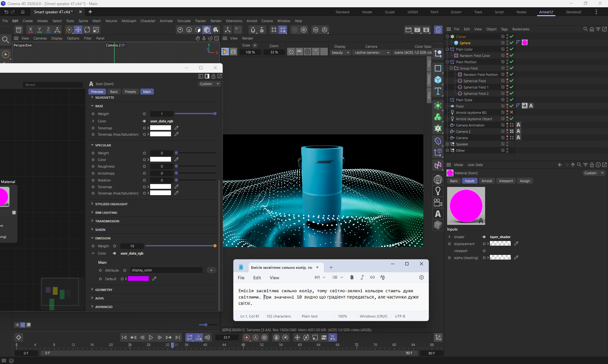Start the Arnold IPR render play button
Viewport: 608px width, 364px height.
(225, 52)
